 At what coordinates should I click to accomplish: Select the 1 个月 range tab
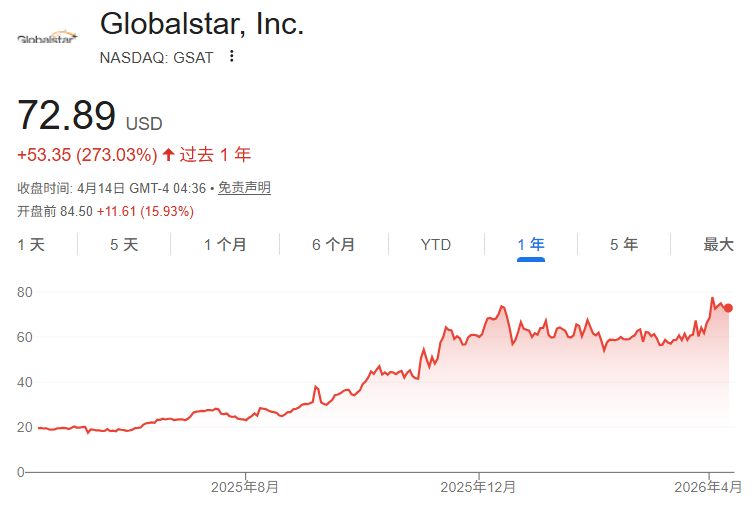[225, 245]
